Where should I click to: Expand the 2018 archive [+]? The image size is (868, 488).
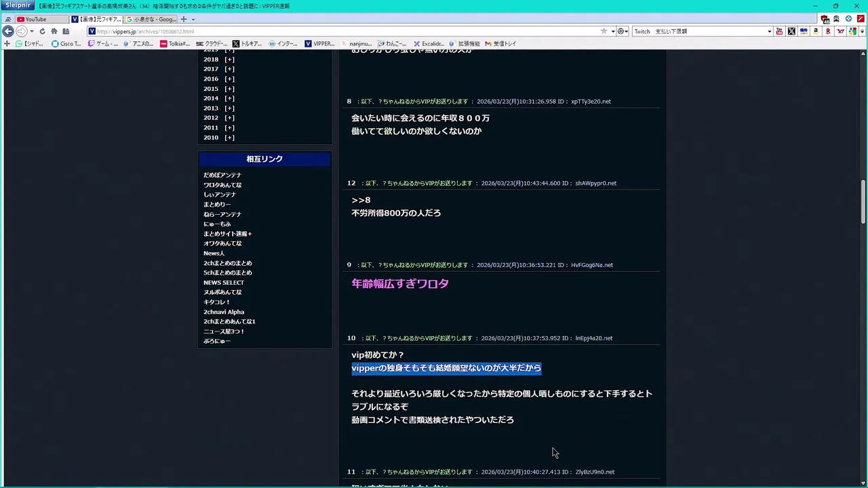[230, 60]
